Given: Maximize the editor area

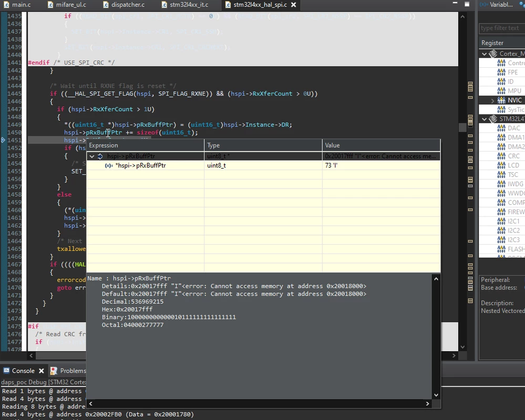Looking at the screenshot, I should 467,4.
